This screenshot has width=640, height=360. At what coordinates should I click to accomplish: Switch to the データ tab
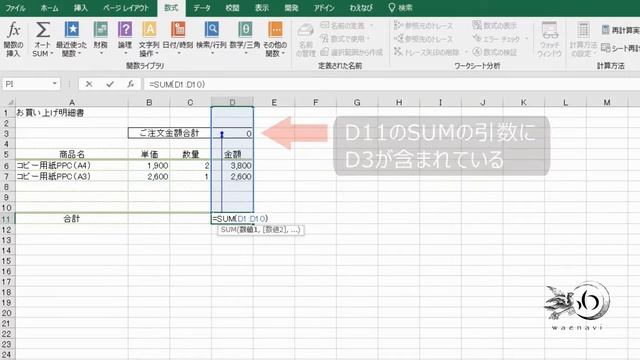pyautogui.click(x=202, y=8)
